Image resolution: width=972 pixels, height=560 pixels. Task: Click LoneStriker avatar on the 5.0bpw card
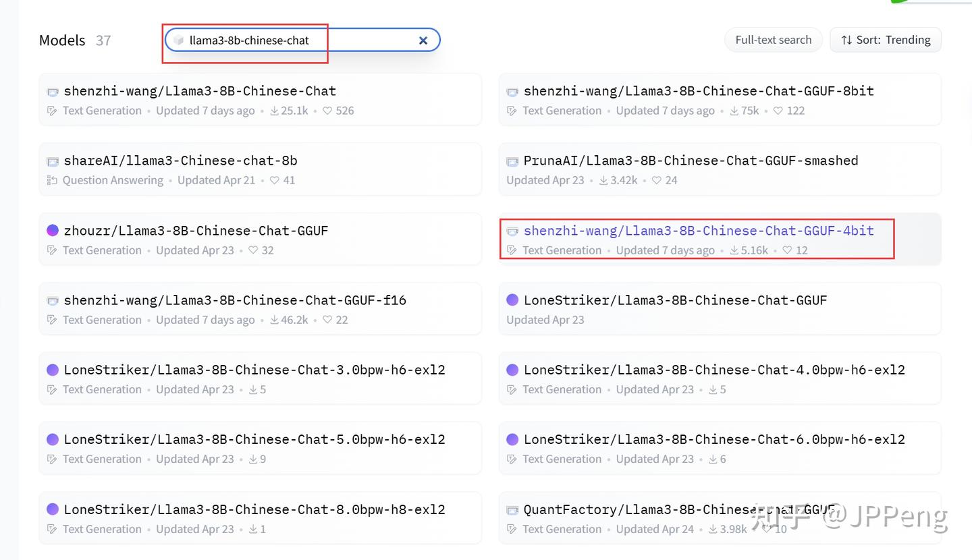pos(53,439)
